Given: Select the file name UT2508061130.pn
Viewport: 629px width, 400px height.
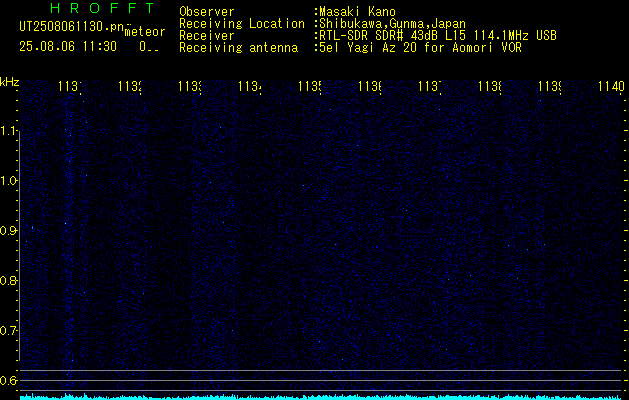Looking at the screenshot, I should [x=71, y=27].
